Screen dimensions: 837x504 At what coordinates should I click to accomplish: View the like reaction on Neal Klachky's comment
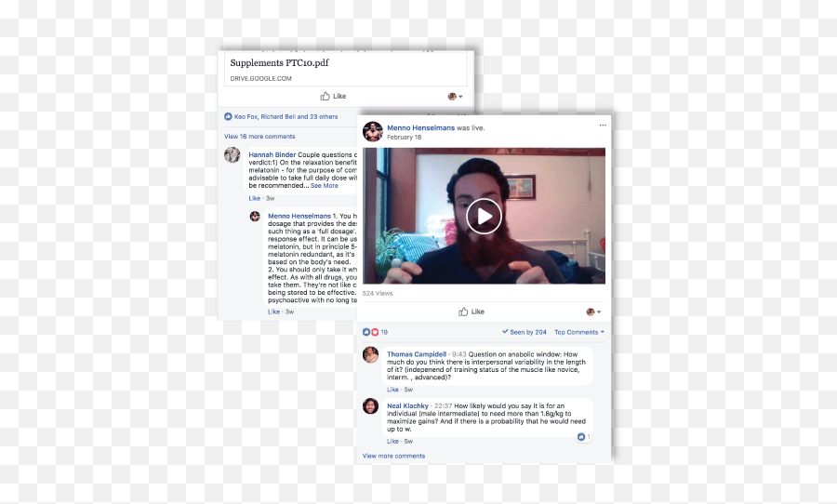[583, 437]
